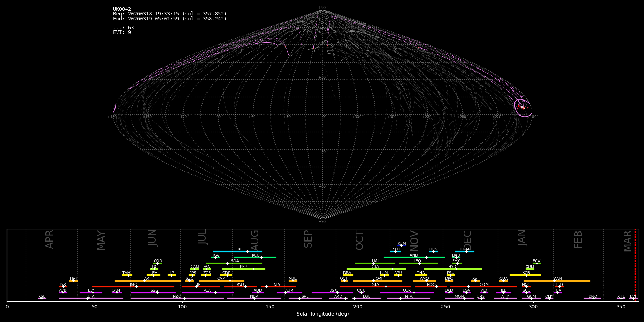Click the DNO shower label

click(593, 297)
